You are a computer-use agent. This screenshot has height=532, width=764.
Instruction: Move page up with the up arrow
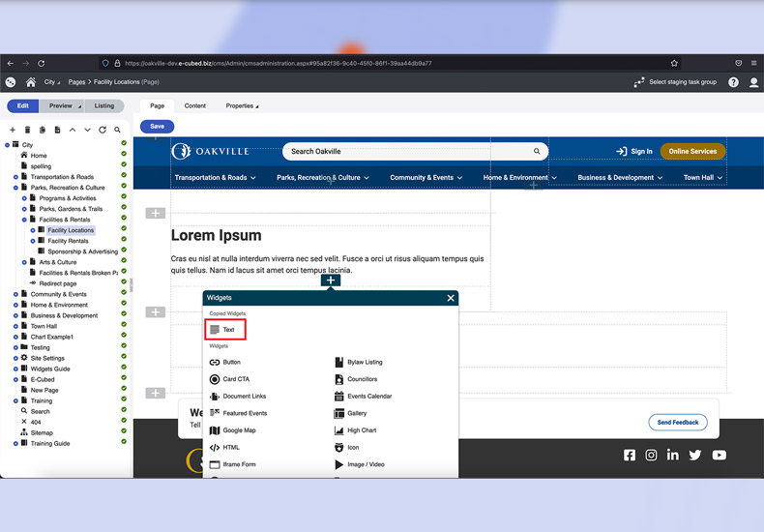click(x=73, y=130)
